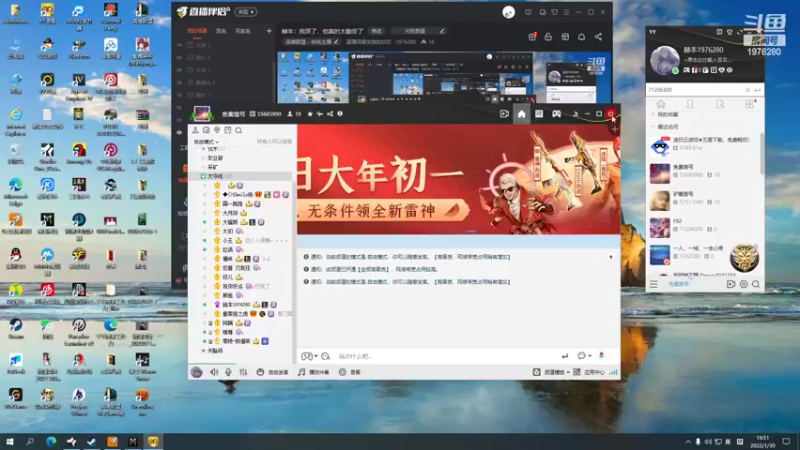Toggle fifth eye icon in 直播伴侣 source list
Screen dimensions: 800x450
point(179,95)
